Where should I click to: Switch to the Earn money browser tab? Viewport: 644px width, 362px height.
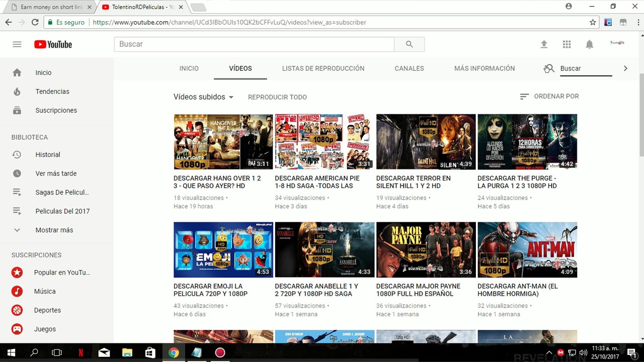tap(50, 7)
